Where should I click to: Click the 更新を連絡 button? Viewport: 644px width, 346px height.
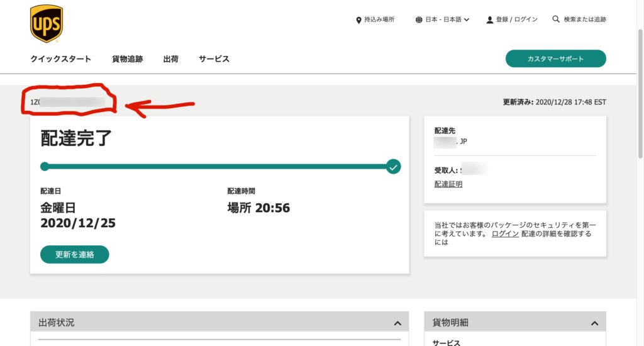75,255
